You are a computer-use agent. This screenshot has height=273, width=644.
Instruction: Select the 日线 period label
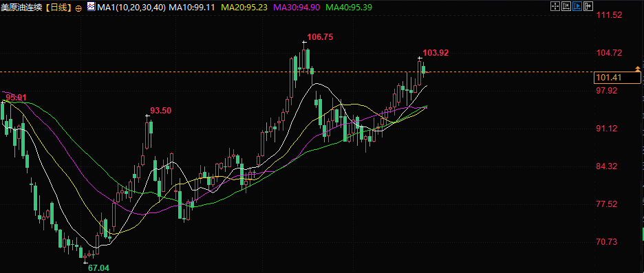[x=58, y=7]
